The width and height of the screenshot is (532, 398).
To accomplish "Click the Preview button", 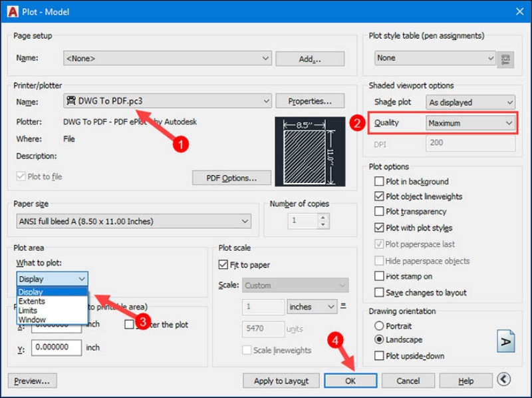I will pos(31,381).
